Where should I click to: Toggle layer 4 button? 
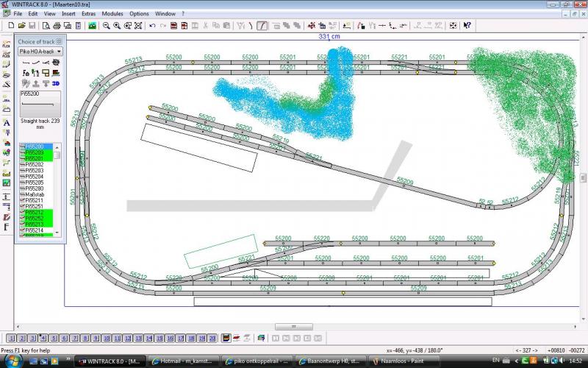[43, 339]
